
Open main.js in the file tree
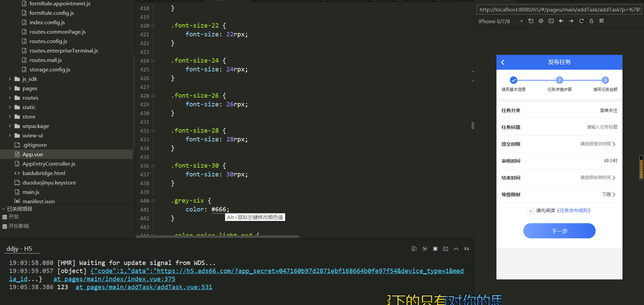click(31, 192)
